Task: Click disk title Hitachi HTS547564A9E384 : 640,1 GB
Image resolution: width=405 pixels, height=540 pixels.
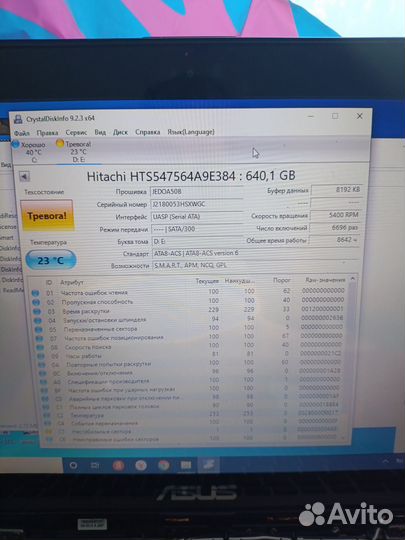Action: (191, 176)
